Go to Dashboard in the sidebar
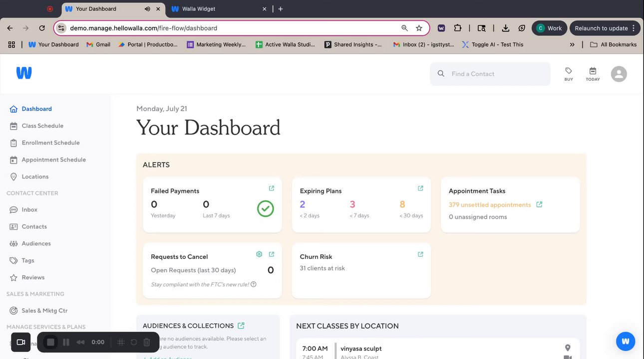The height and width of the screenshot is (359, 644). [36, 109]
